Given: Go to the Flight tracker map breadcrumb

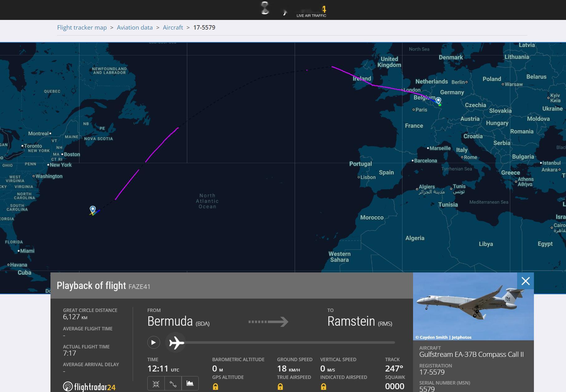Looking at the screenshot, I should [x=82, y=27].
